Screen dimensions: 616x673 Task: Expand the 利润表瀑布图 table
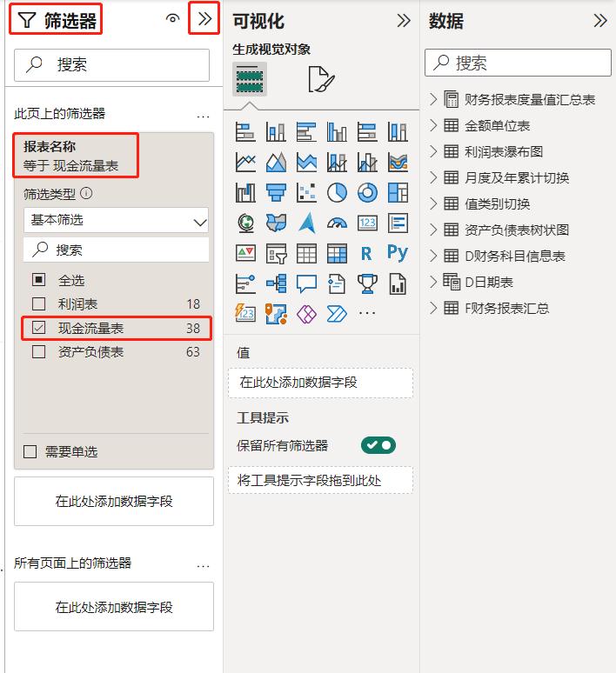tap(433, 151)
